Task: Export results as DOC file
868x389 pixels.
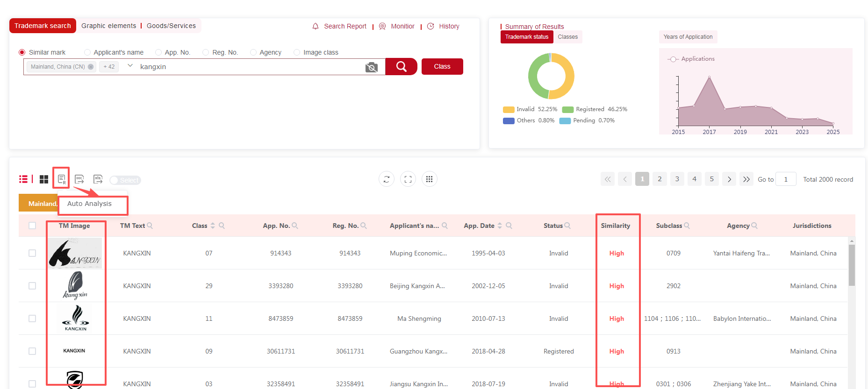Action: pos(79,179)
